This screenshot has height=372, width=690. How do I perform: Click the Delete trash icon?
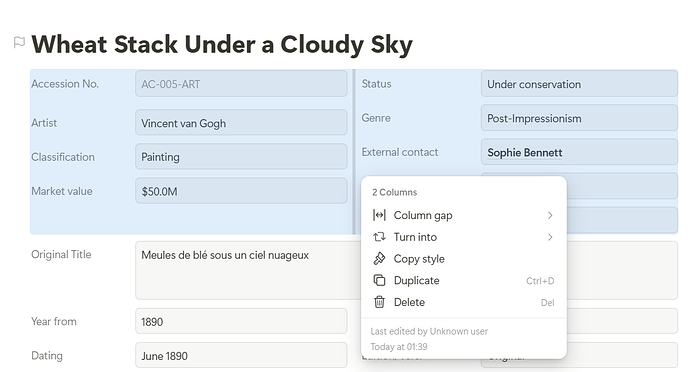[x=379, y=302]
